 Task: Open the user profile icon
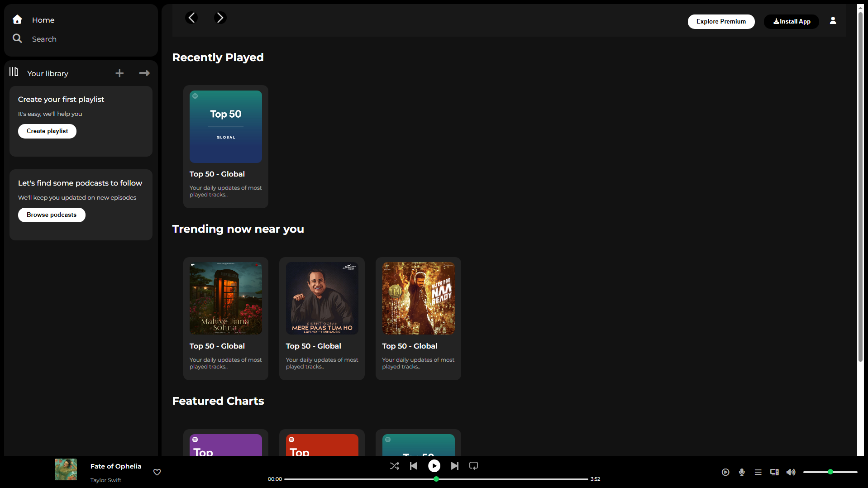point(833,21)
